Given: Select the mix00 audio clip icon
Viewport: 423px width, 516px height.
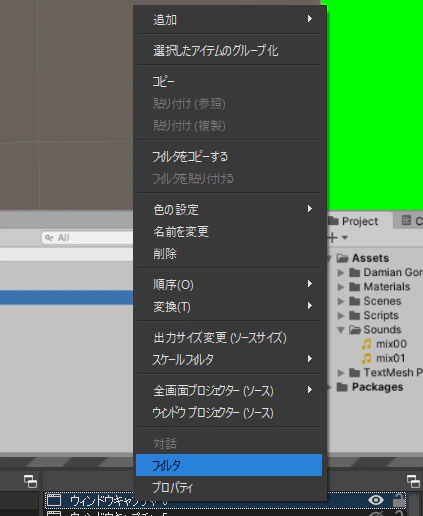Looking at the screenshot, I should [x=366, y=344].
